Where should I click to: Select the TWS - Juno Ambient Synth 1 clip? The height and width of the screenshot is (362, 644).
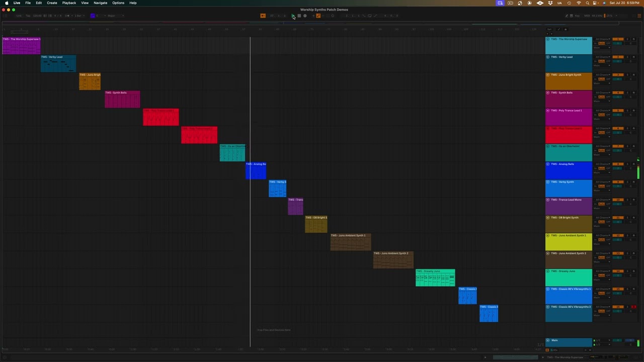click(351, 242)
